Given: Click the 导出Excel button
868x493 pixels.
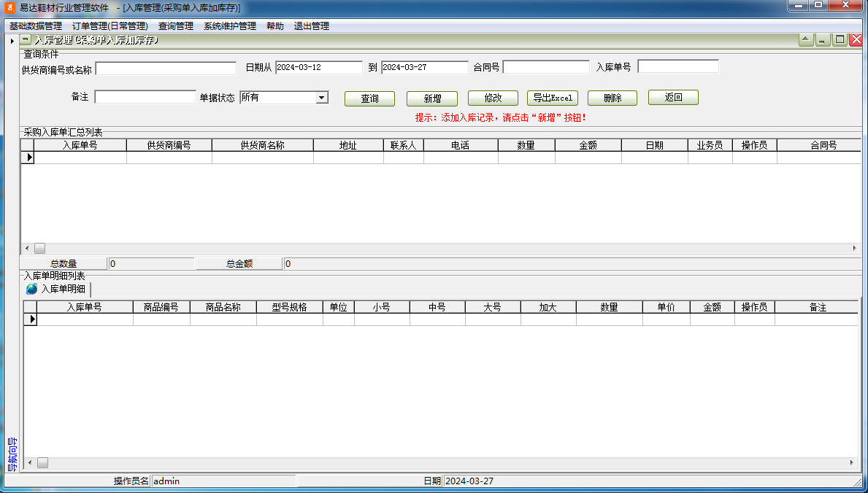Looking at the screenshot, I should [552, 98].
